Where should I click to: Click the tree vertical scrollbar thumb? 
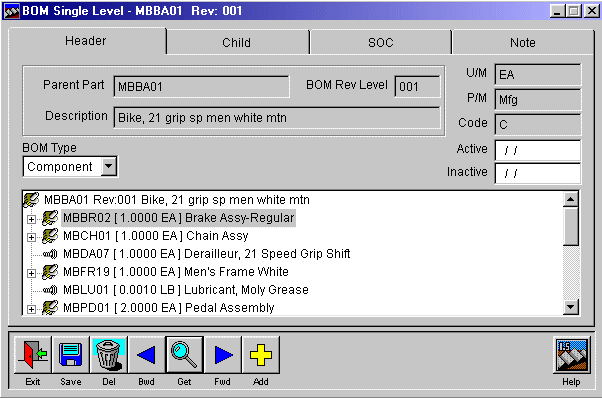click(x=571, y=226)
